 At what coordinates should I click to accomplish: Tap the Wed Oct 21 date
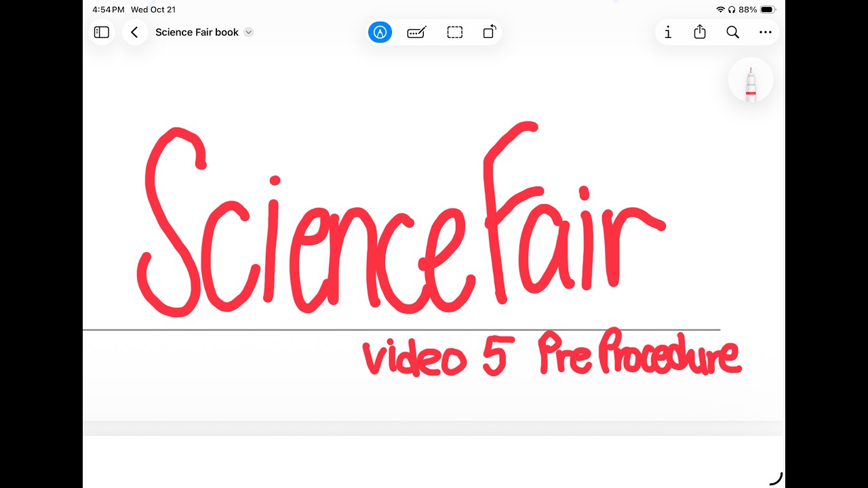pos(153,9)
